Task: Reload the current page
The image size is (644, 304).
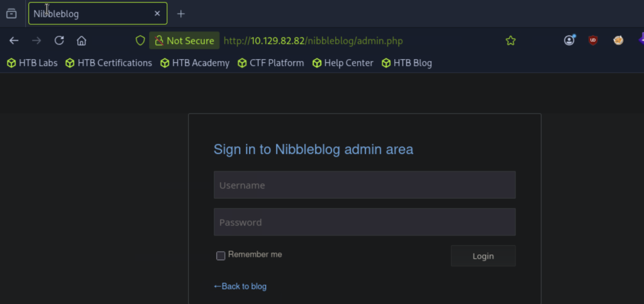Action: coord(59,40)
